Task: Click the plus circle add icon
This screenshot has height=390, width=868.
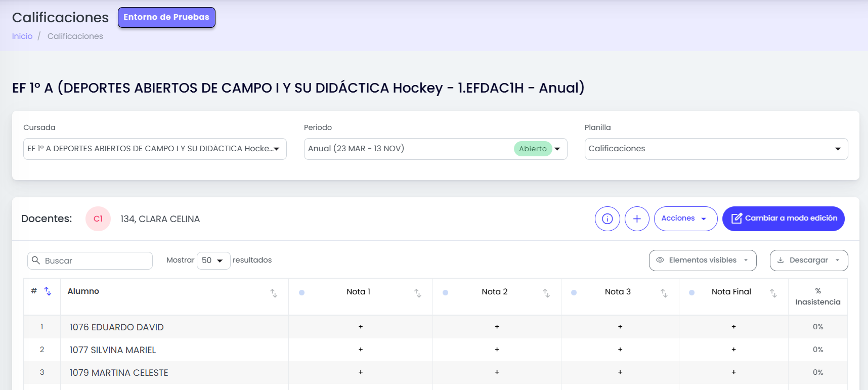Action: coord(637,219)
